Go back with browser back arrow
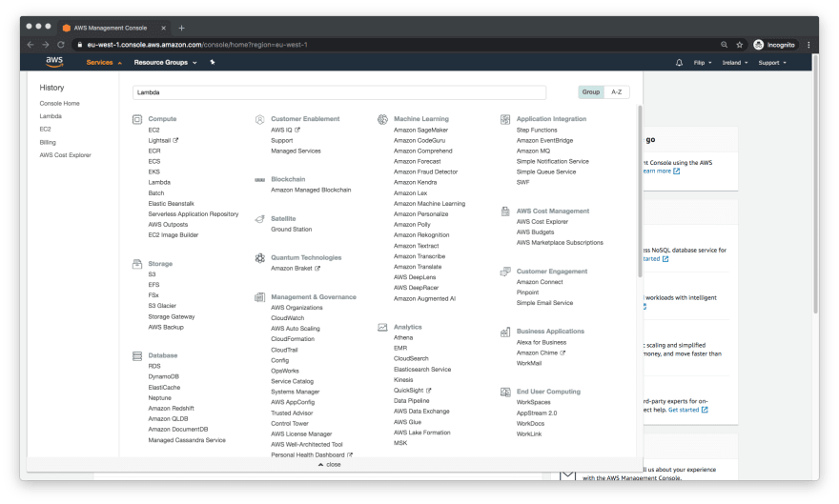The width and height of the screenshot is (839, 504). [30, 45]
